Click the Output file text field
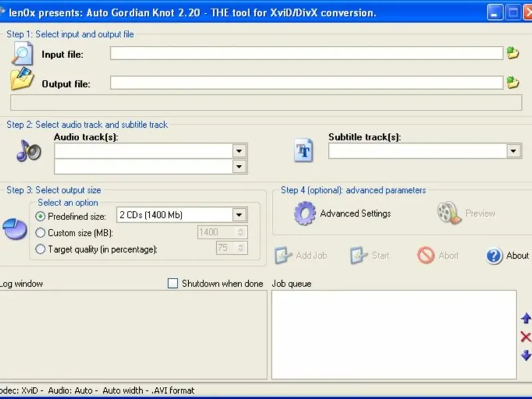This screenshot has height=399, width=532. (307, 82)
